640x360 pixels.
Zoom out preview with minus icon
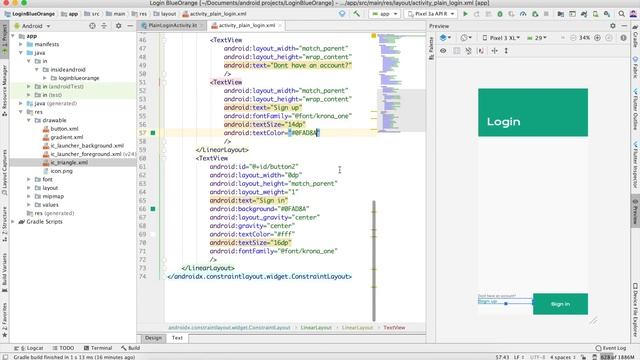(573, 38)
